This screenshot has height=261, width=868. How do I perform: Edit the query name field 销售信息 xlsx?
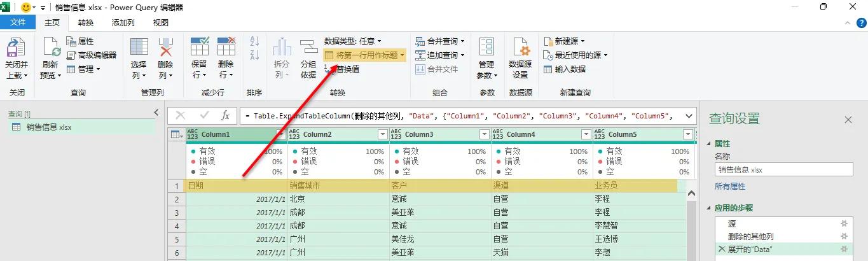(784, 169)
